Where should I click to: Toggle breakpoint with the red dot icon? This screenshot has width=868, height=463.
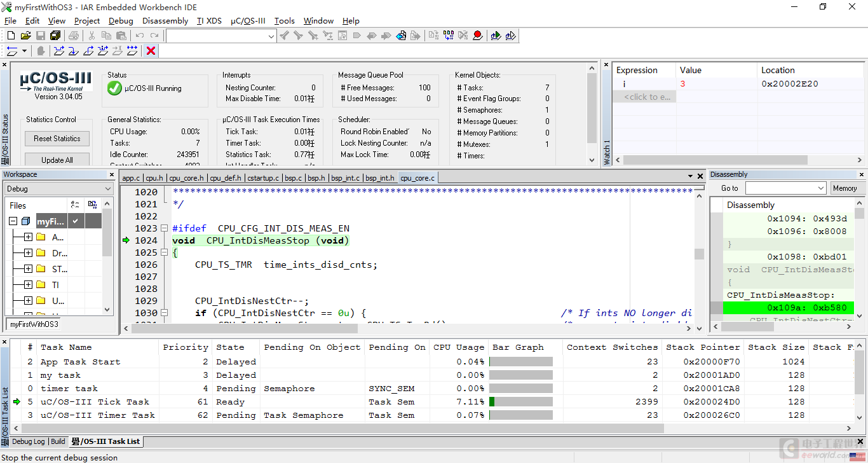[478, 36]
